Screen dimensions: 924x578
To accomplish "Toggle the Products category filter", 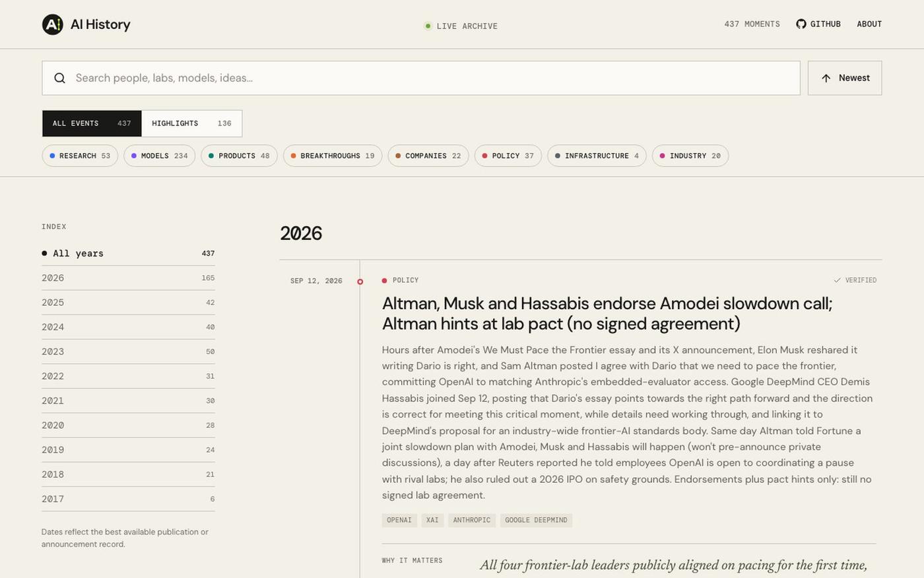I will coord(239,156).
